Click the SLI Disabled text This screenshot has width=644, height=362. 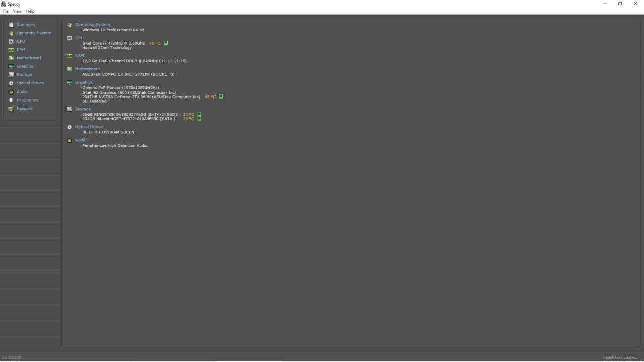[94, 101]
